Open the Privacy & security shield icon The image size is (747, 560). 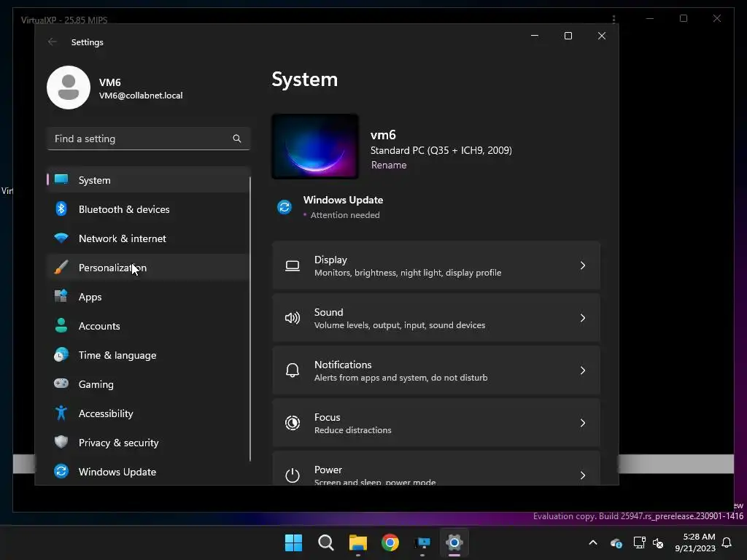coord(61,442)
